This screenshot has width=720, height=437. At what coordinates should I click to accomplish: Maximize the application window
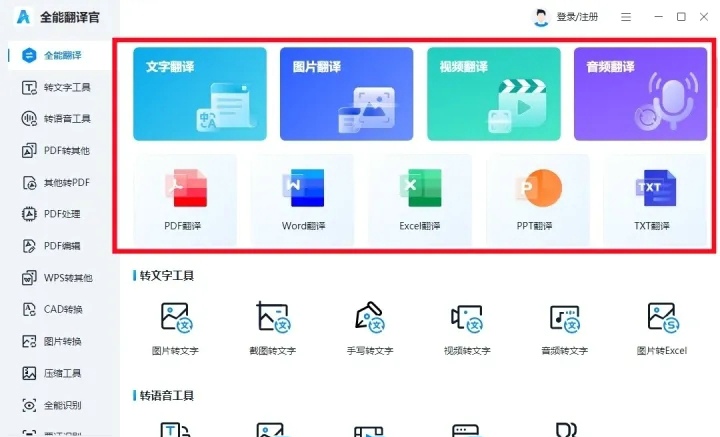(x=681, y=17)
